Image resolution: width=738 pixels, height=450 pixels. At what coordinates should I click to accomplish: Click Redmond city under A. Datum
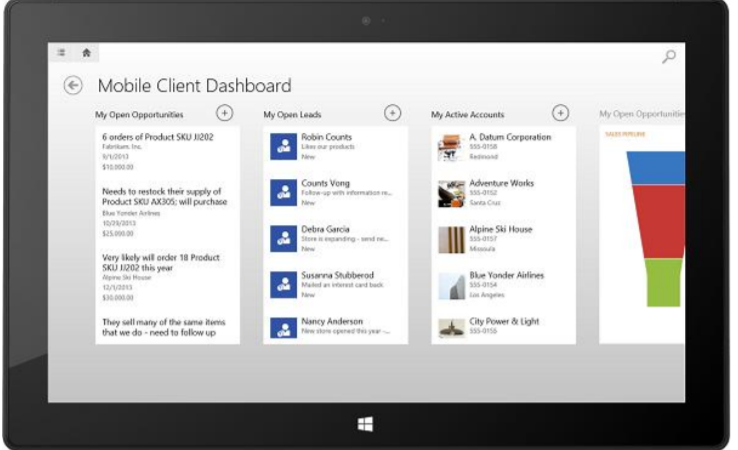click(483, 156)
